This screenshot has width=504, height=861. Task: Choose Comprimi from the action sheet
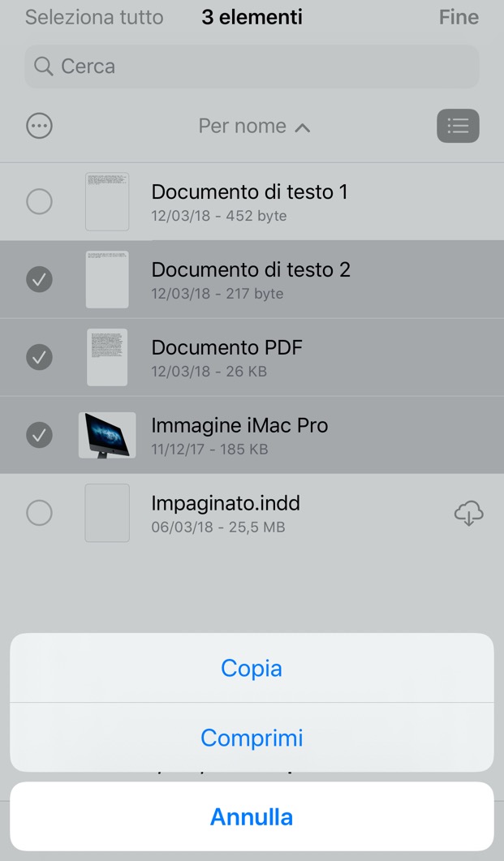click(x=252, y=738)
